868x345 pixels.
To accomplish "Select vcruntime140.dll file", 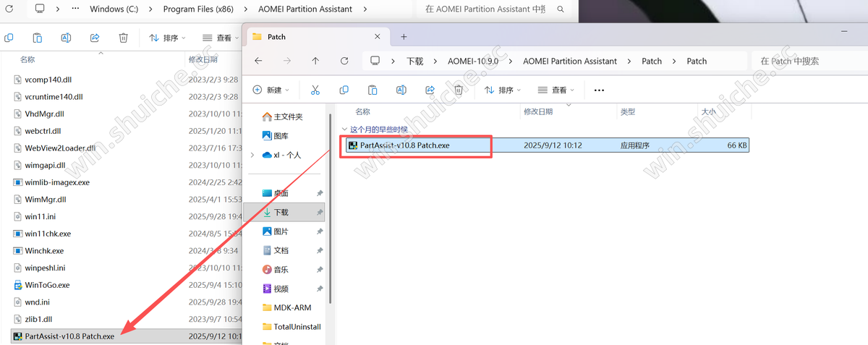I will tap(54, 96).
